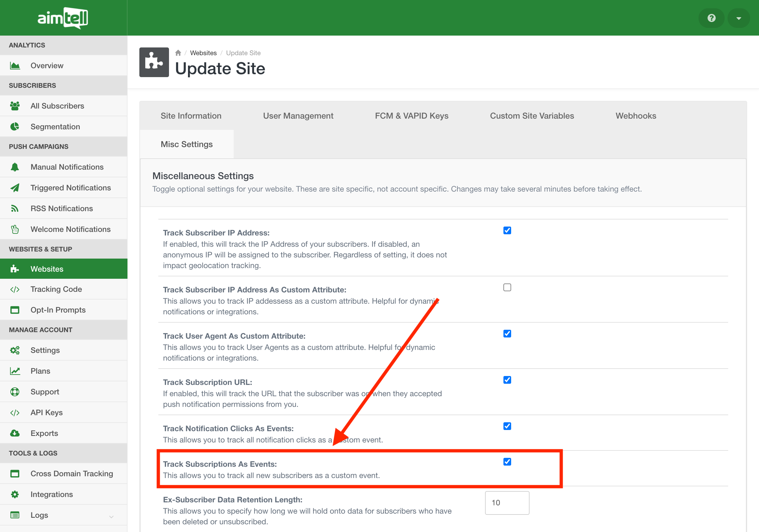Image resolution: width=759 pixels, height=532 pixels.
Task: Click the Data Retention Length input field
Action: (x=507, y=503)
